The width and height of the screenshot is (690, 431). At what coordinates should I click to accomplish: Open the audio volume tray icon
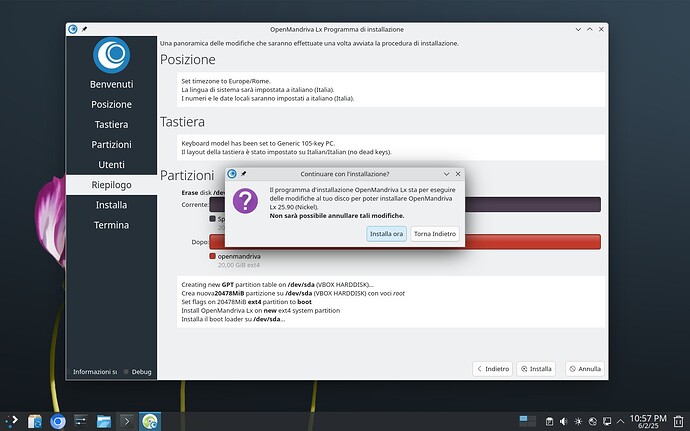point(563,421)
